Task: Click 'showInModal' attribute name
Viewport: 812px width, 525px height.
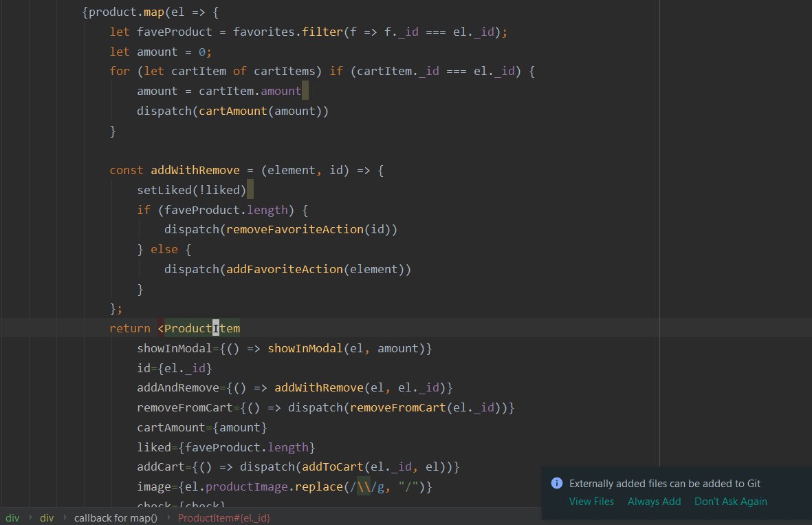Action: pyautogui.click(x=175, y=348)
